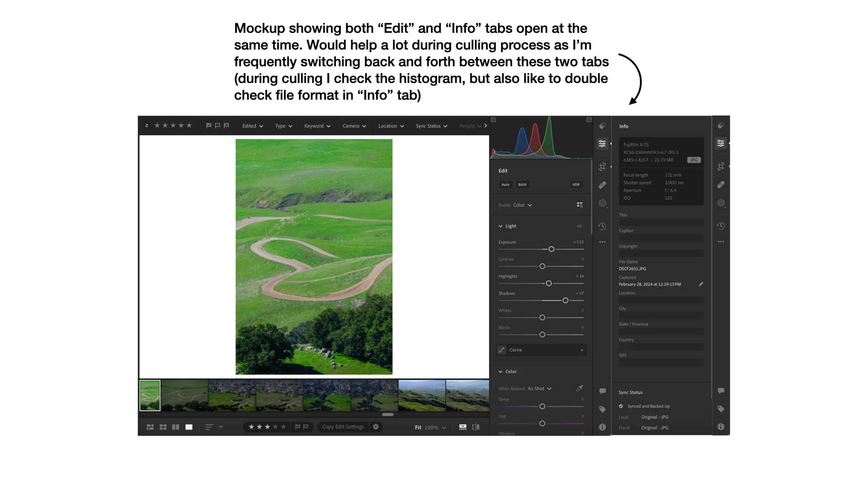The image size is (868, 488).
Task: Click the Shadows slider handle
Action: click(565, 300)
